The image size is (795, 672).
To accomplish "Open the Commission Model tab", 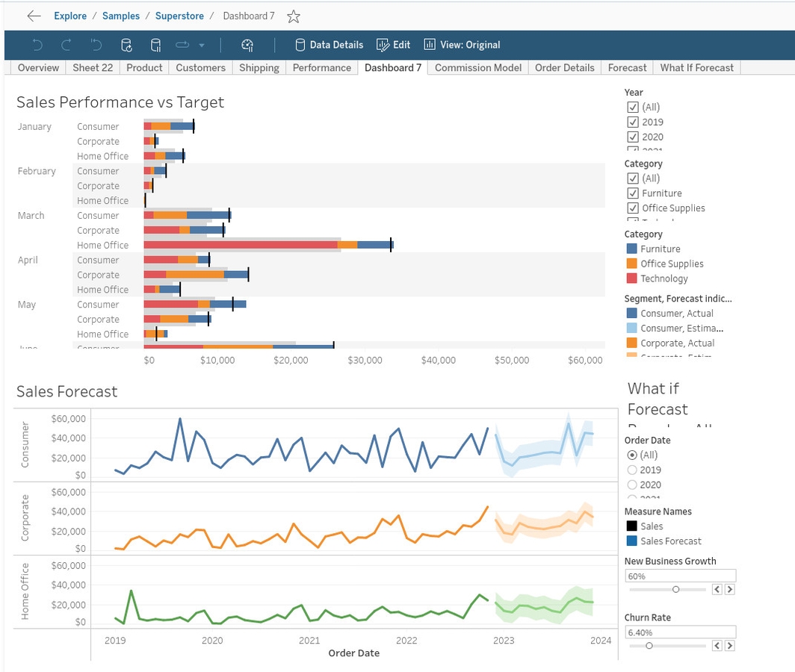I will tap(477, 67).
